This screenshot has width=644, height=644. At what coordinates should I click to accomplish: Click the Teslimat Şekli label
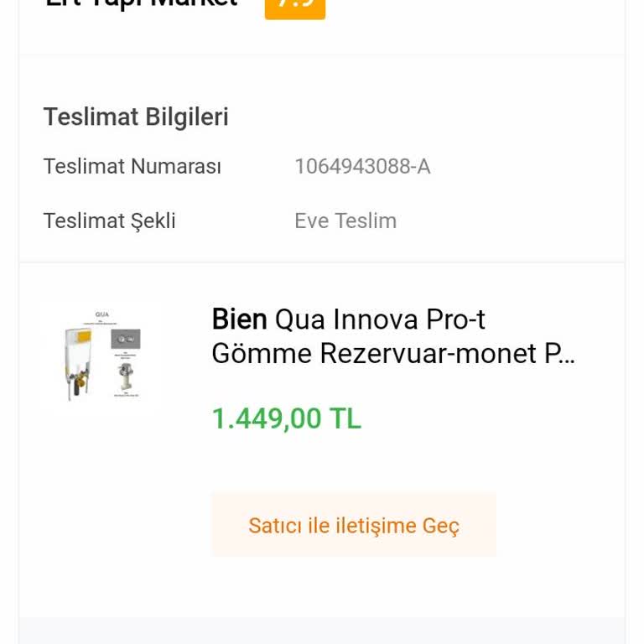[110, 221]
